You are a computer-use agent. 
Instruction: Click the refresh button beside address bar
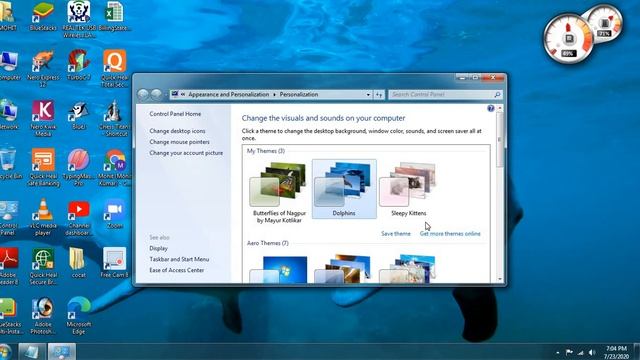(379, 95)
